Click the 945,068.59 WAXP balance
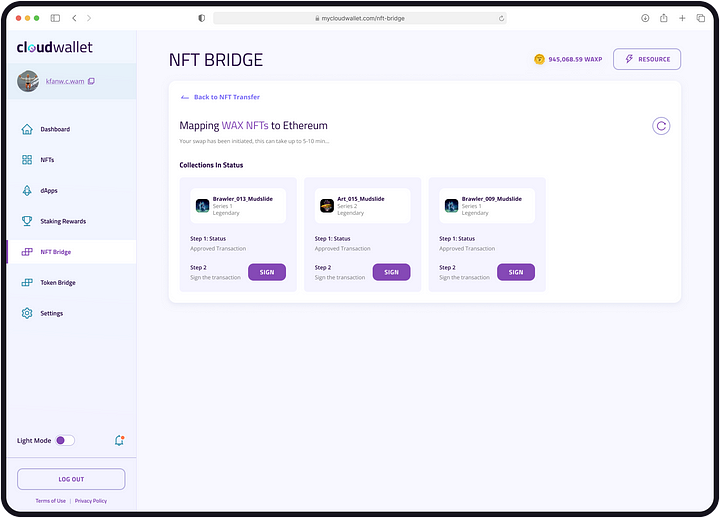The height and width of the screenshot is (518, 720). 575,59
